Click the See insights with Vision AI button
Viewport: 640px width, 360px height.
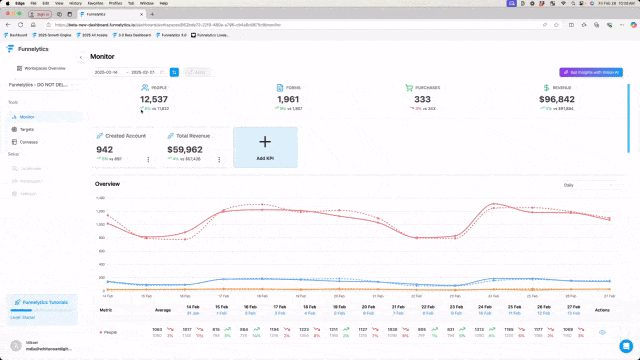pos(591,72)
